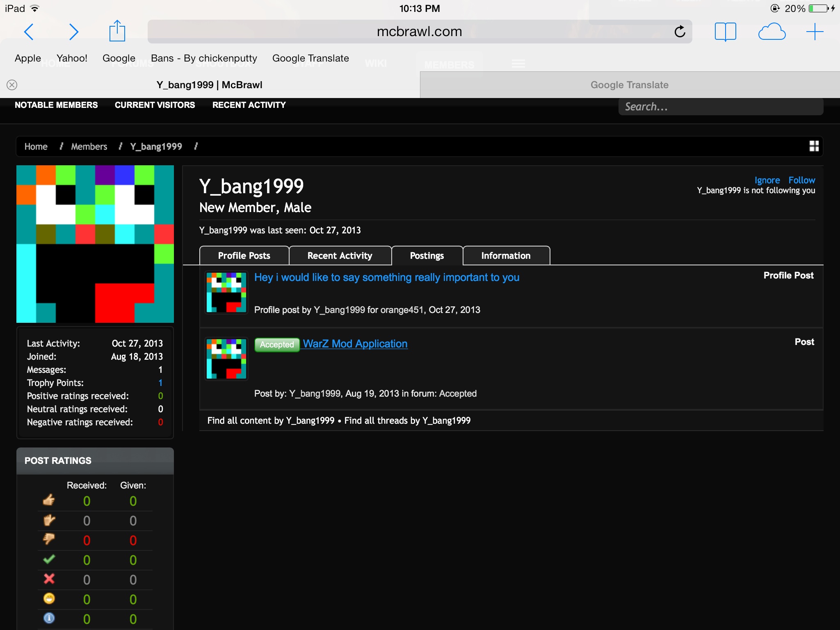Reload the mcbrawl.com page
The width and height of the screenshot is (840, 630).
(x=680, y=32)
